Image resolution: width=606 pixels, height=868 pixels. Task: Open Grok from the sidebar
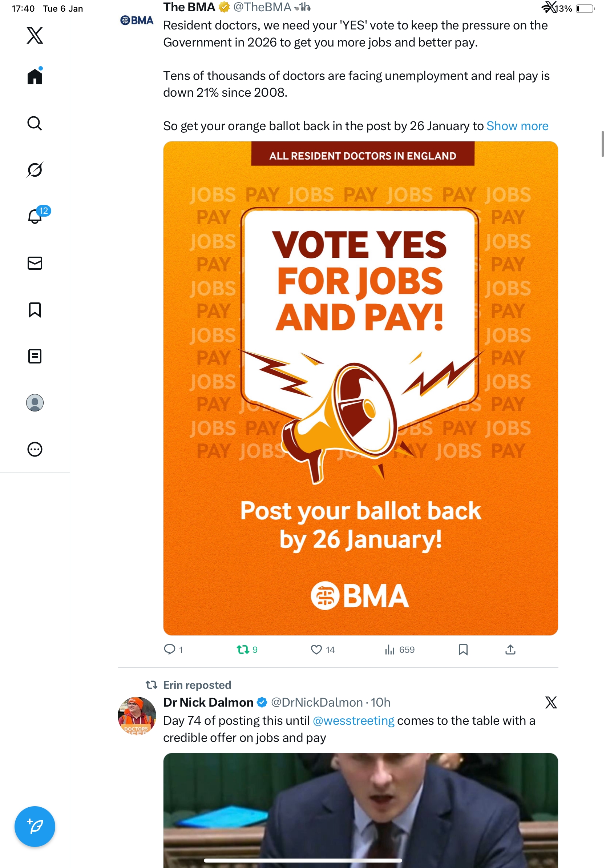click(35, 170)
